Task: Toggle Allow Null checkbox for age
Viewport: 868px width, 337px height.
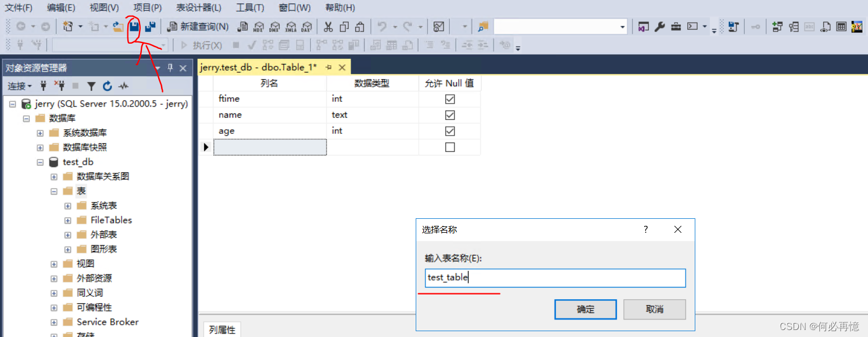Action: [449, 132]
